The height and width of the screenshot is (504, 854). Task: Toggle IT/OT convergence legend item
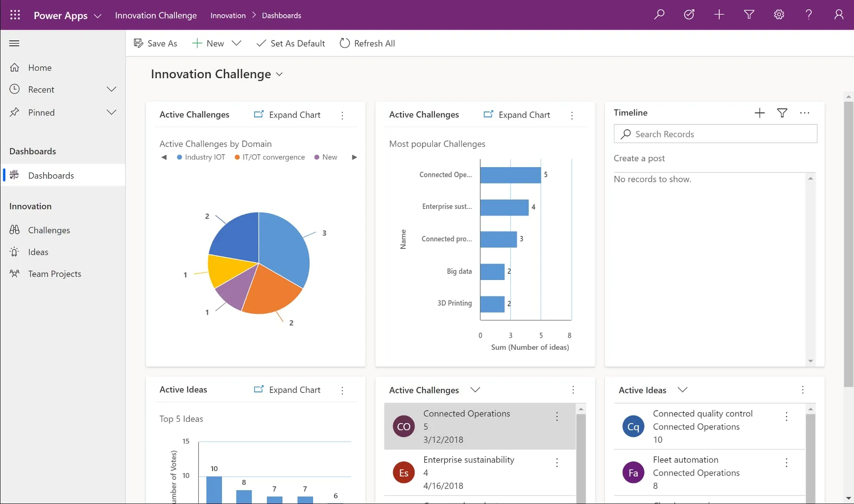tap(270, 157)
